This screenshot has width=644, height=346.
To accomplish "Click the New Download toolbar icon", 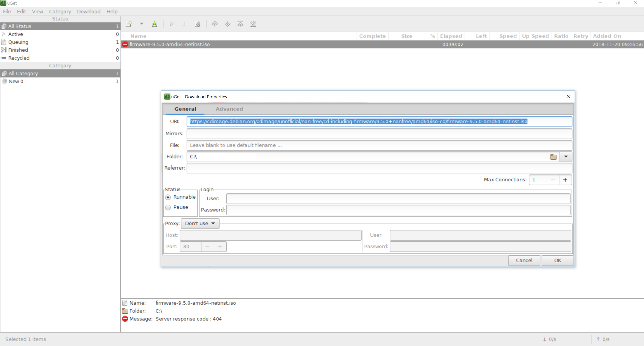I will 129,24.
